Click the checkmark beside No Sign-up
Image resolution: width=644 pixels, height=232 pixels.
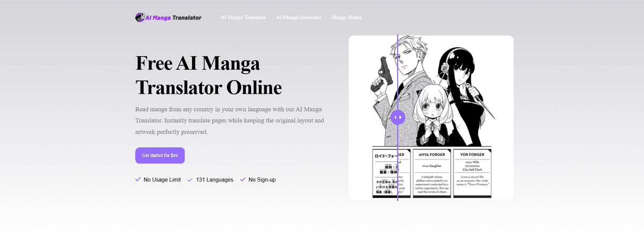click(243, 179)
